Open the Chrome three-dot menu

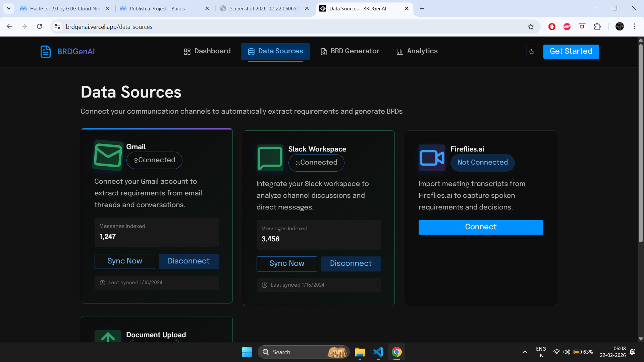tap(635, 26)
